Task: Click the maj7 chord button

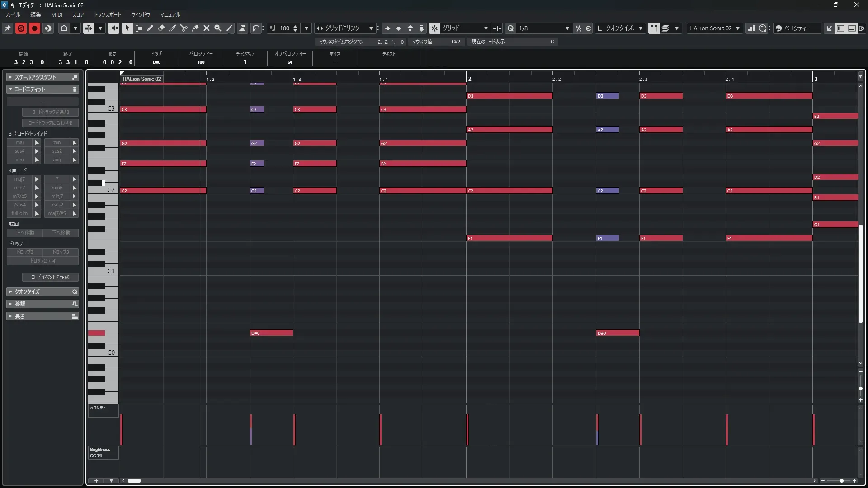Action: click(19, 179)
